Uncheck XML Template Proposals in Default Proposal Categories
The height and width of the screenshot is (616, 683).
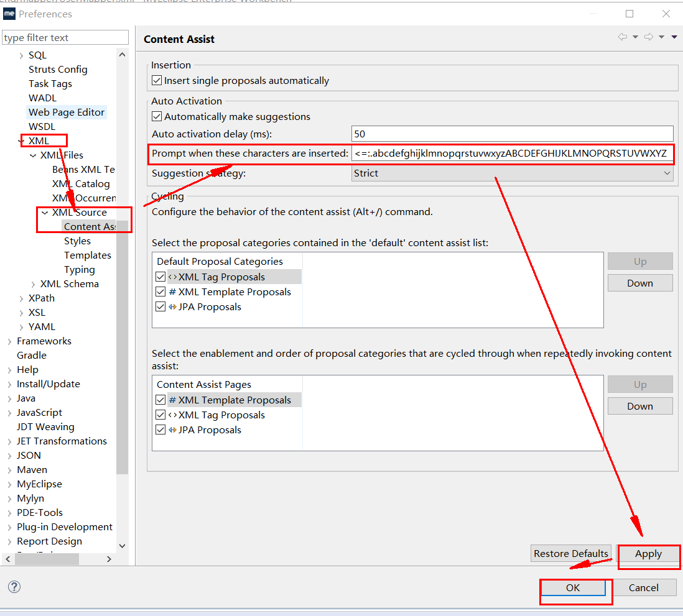pyautogui.click(x=160, y=292)
